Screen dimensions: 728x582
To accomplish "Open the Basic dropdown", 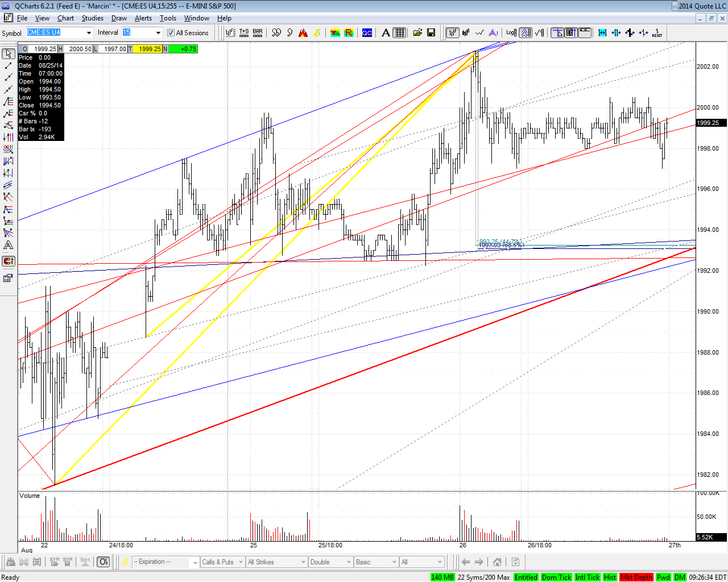I will [x=394, y=562].
